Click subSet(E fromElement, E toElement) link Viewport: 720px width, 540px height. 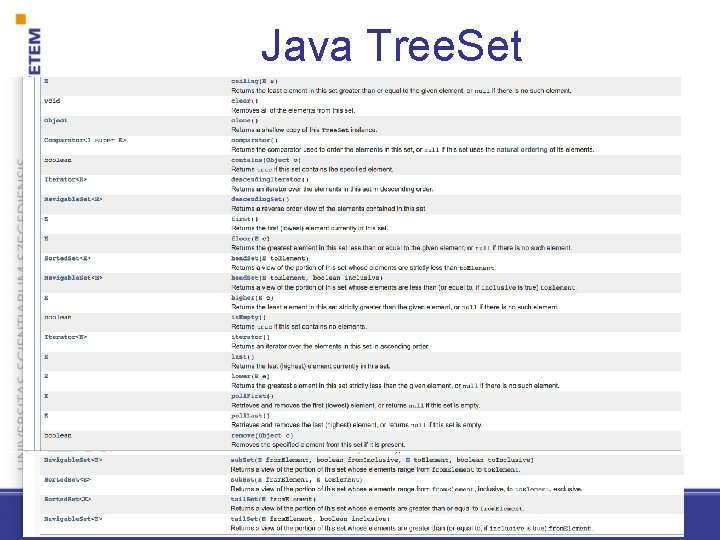[x=296, y=480]
